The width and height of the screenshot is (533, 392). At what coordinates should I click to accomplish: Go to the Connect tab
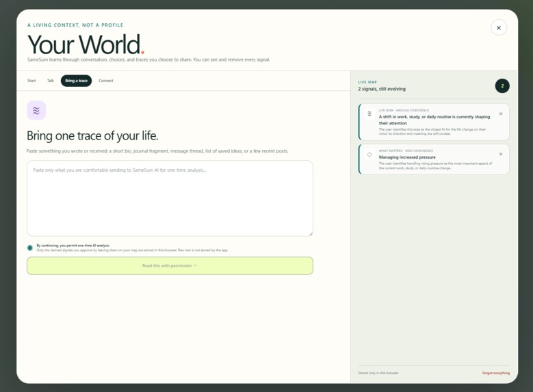point(106,81)
